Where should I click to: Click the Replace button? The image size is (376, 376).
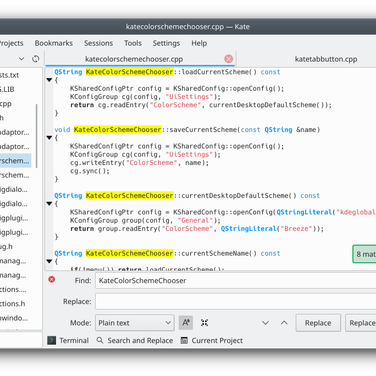[318, 323]
